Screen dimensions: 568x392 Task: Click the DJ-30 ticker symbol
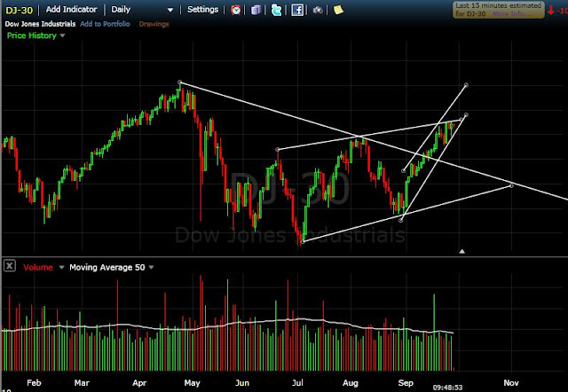coord(20,10)
